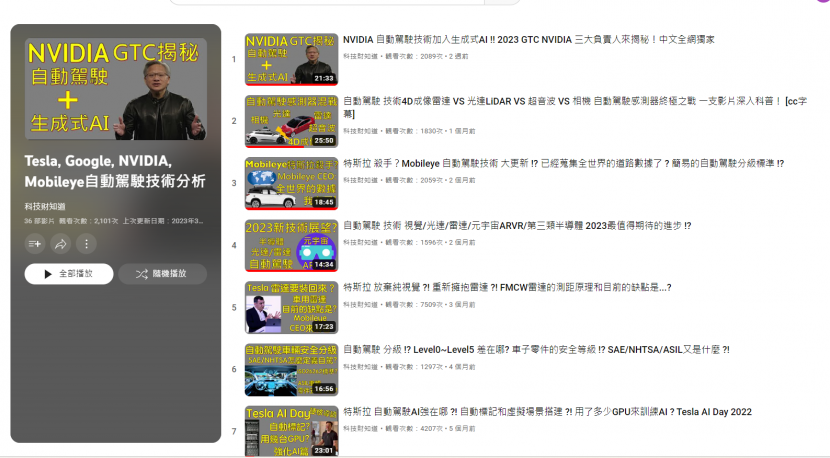Open video title NVIDIA 自動駕駛技術加入生成式AI

tap(528, 40)
